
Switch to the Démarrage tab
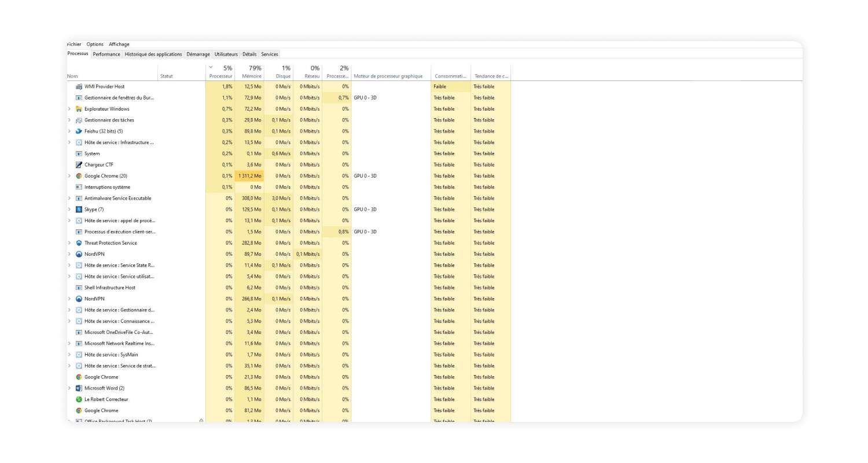click(x=198, y=54)
